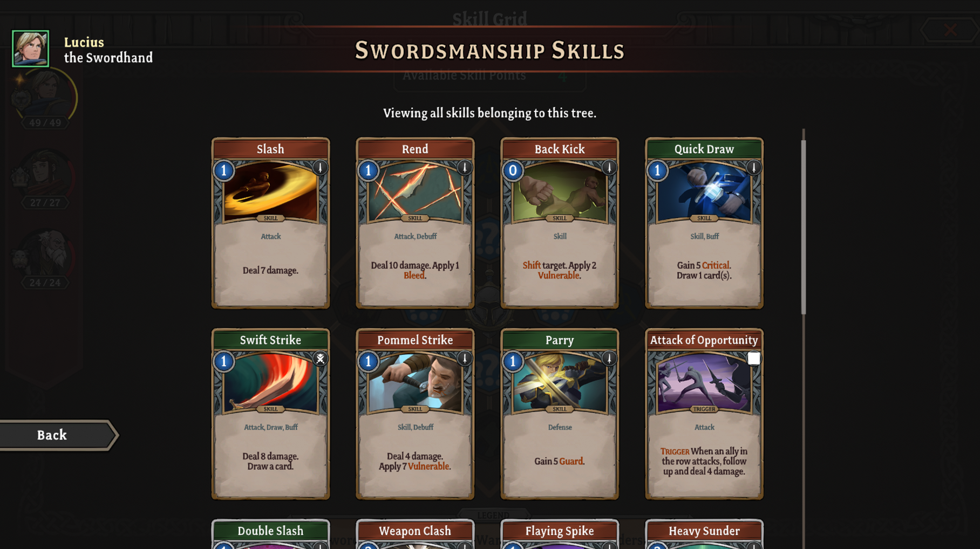The image size is (980, 549).
Task: Click sword type icon on Back Kick card
Action: 609,168
